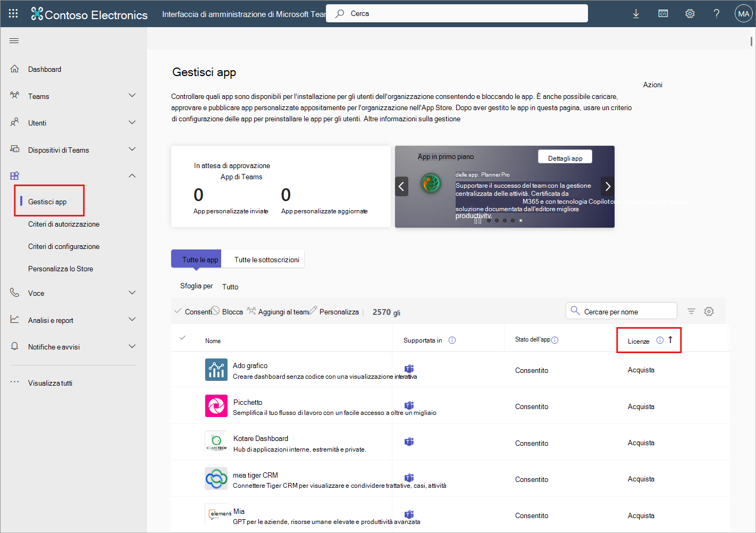Open Acquista link for Mia
This screenshot has height=533, width=756.
click(x=641, y=515)
